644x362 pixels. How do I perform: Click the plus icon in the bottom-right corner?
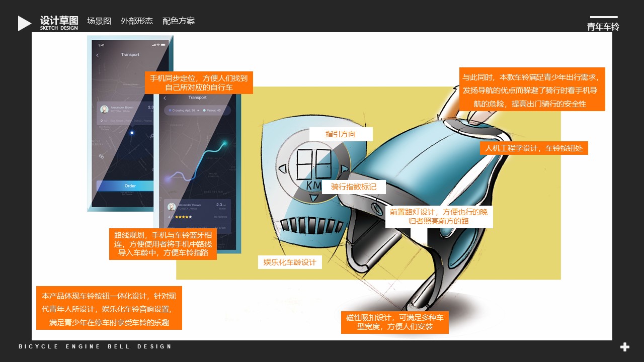[x=624, y=346]
